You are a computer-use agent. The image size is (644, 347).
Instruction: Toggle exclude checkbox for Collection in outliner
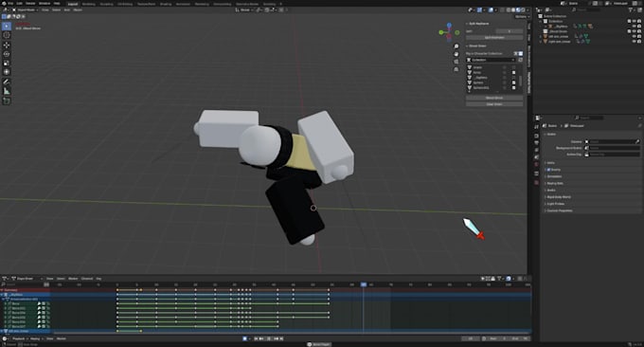click(629, 21)
